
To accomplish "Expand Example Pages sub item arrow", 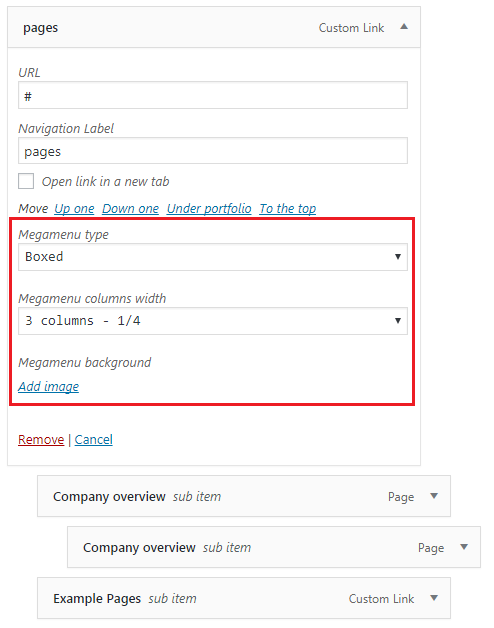I will tap(434, 598).
